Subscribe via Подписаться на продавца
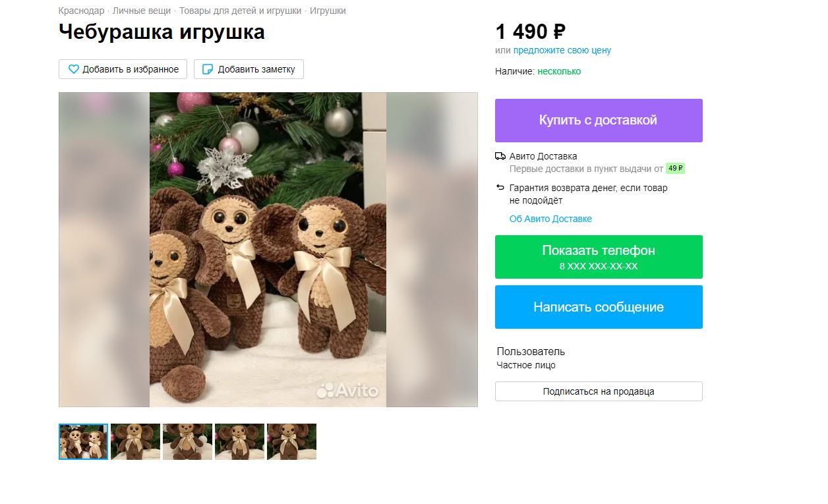 coord(599,391)
